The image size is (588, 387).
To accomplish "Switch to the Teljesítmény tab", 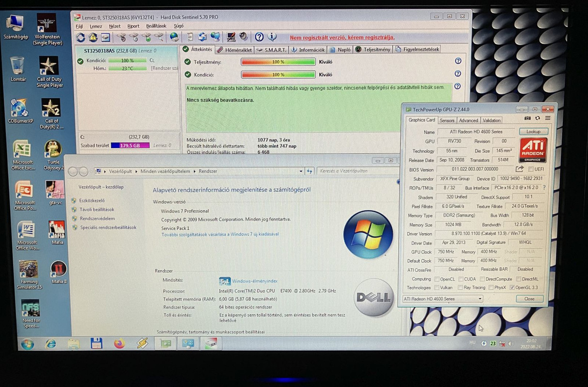I will 373,49.
